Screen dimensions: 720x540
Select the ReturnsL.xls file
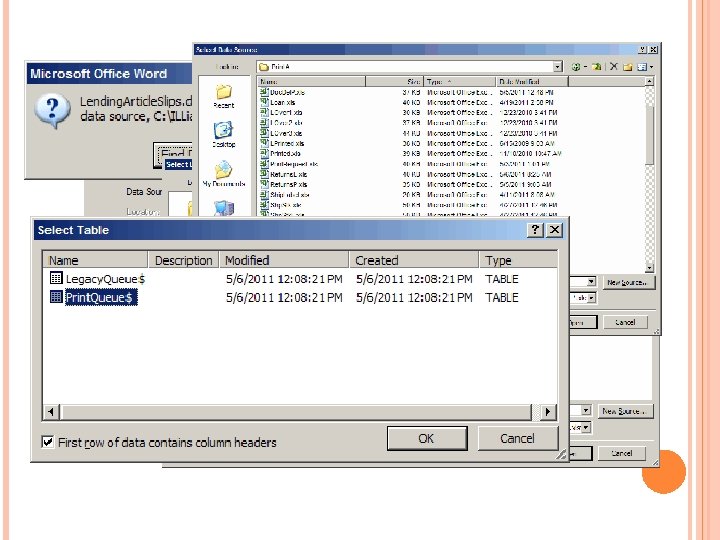[289, 174]
